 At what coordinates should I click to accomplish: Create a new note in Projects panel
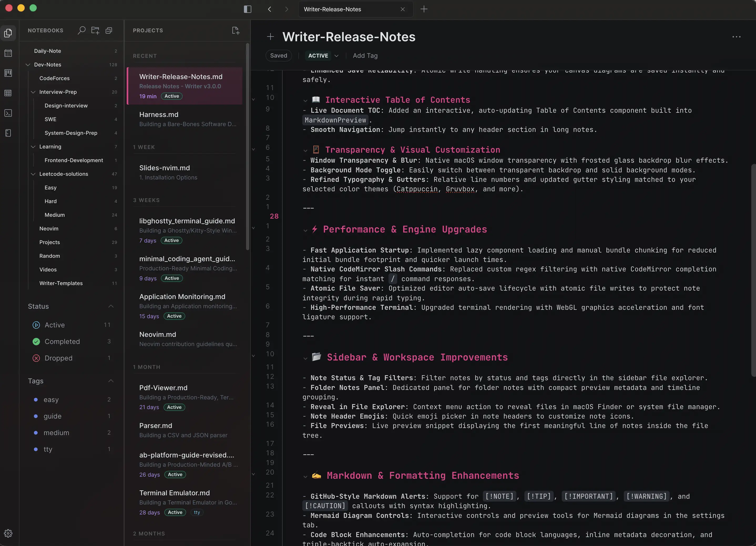235,30
